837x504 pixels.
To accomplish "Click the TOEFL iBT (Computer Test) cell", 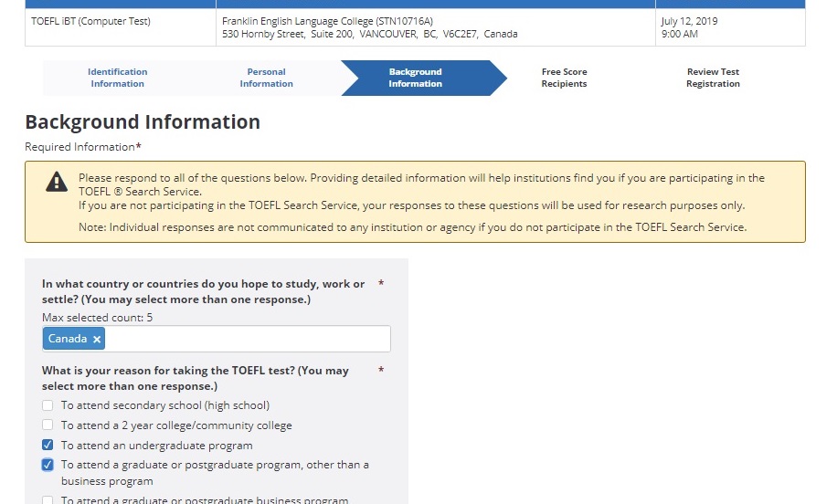I will click(121, 27).
